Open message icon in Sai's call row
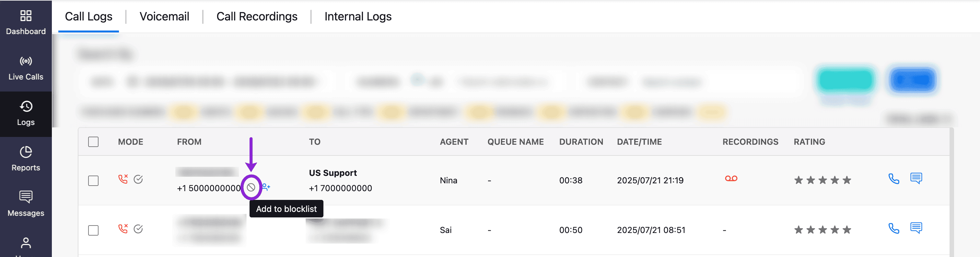 tap(916, 228)
